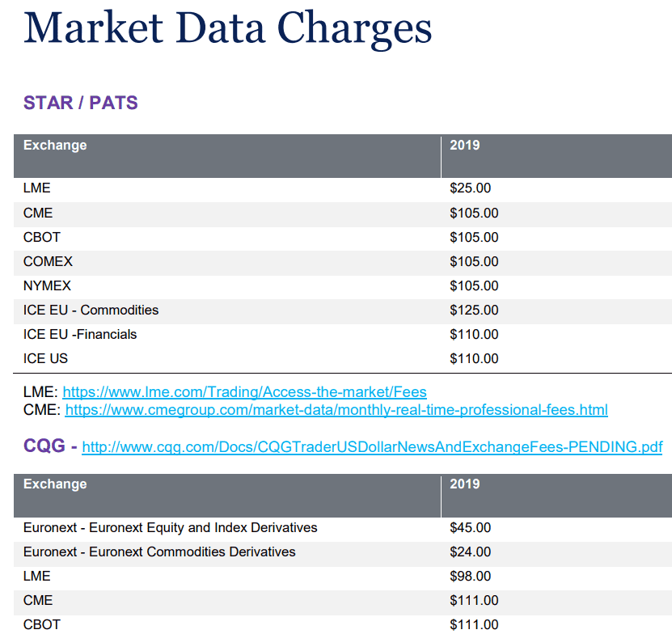
Task: Click the $98.00 LME price in CQG table
Action: point(470,577)
